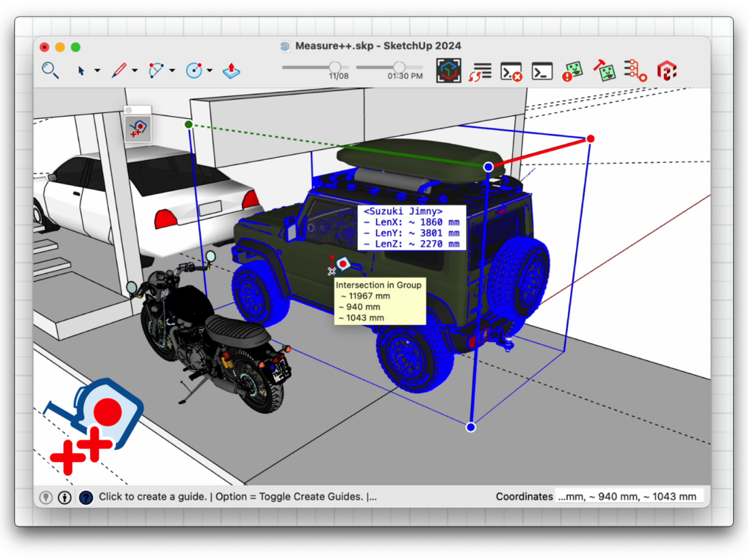
Task: Click the yellow minimize window button
Action: (60, 47)
